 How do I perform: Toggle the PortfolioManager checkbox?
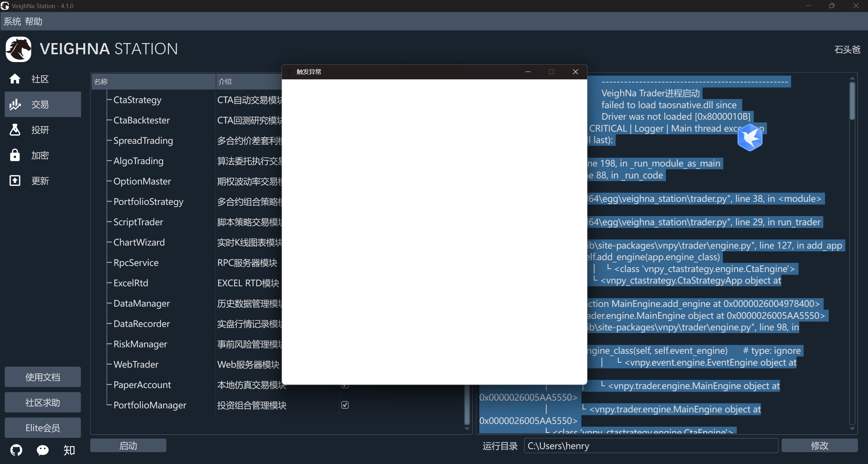(x=345, y=405)
